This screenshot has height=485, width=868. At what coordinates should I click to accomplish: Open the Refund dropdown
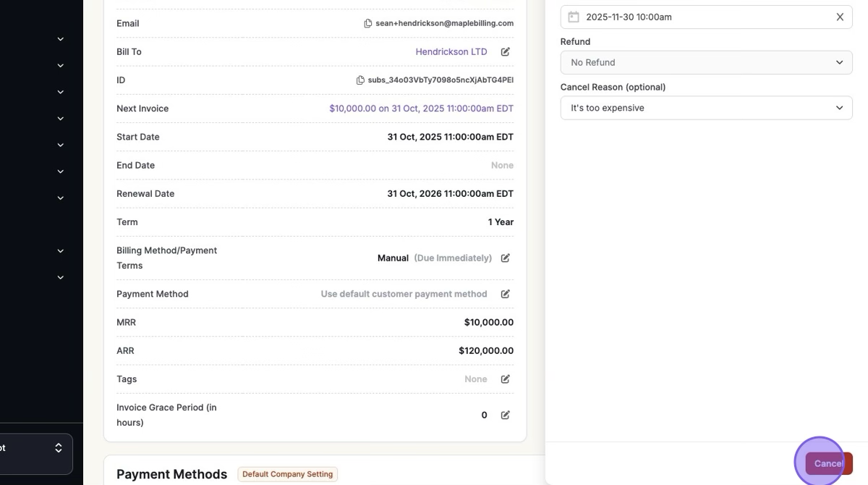tap(706, 62)
